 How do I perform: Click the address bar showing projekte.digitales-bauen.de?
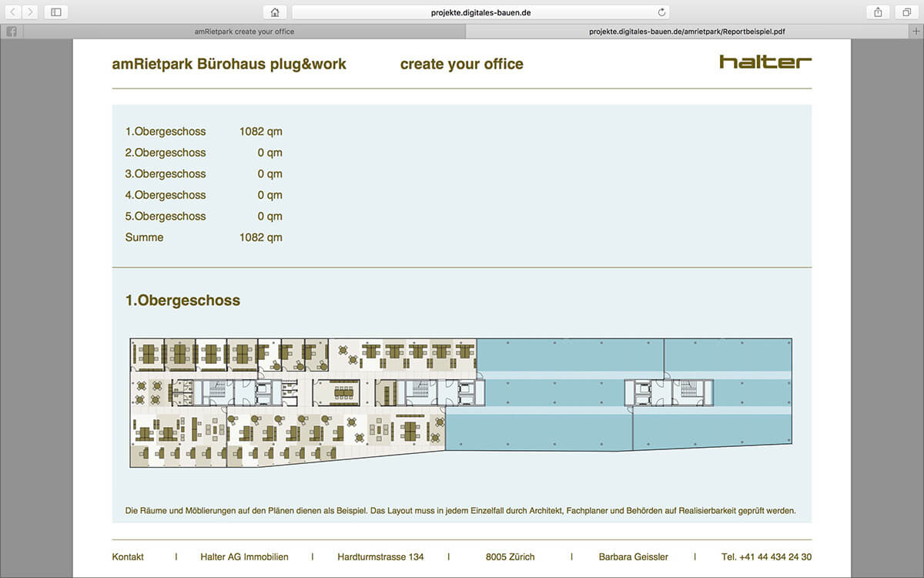(x=479, y=12)
